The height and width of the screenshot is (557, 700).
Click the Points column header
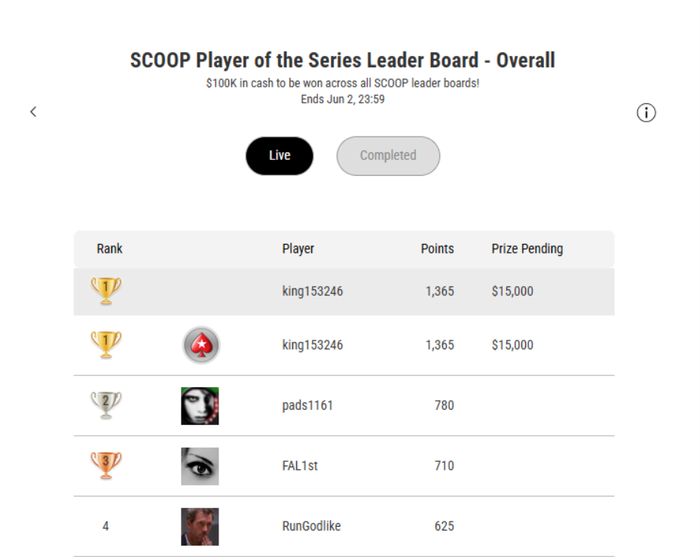tap(437, 249)
